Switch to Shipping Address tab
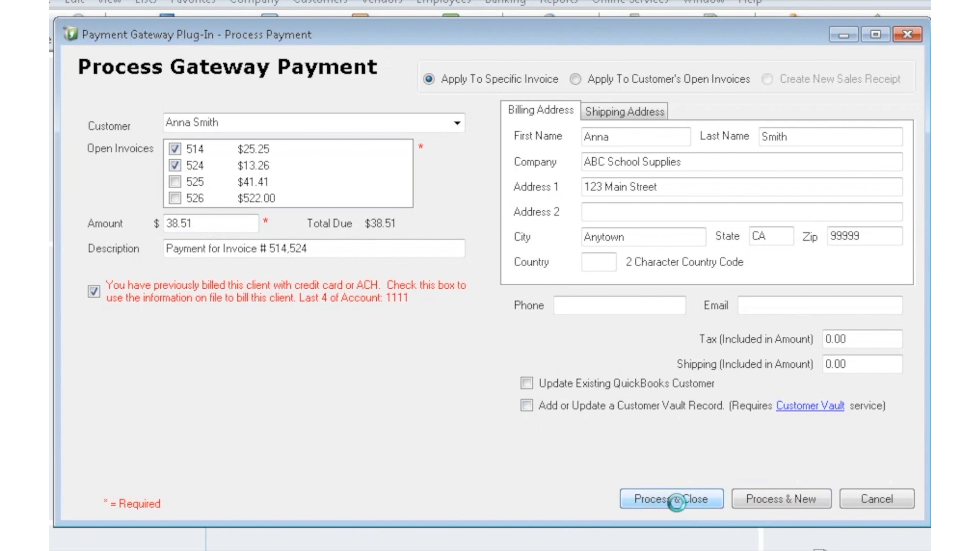 [624, 112]
